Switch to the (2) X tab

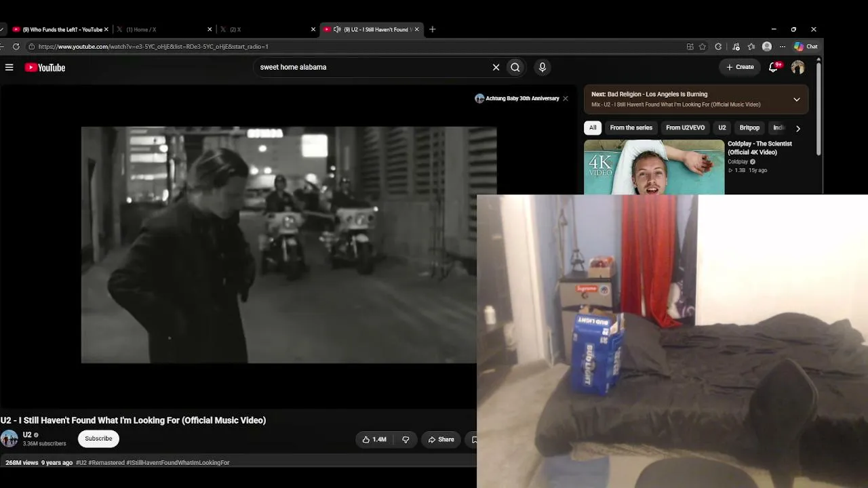(267, 30)
